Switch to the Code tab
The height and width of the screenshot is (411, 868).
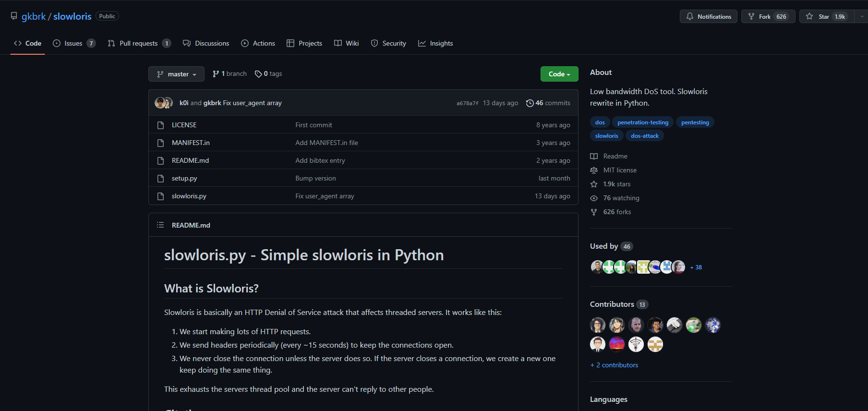(28, 43)
